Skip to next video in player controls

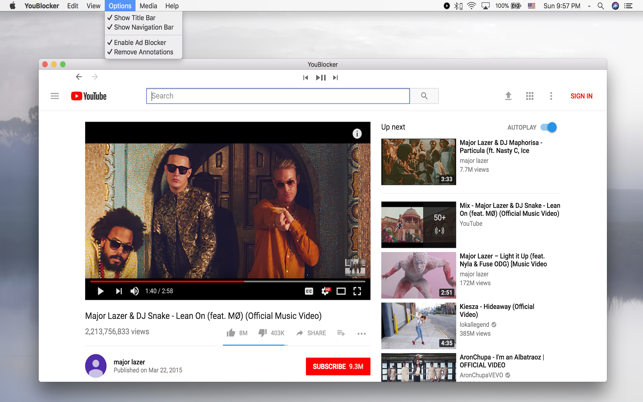pos(119,291)
